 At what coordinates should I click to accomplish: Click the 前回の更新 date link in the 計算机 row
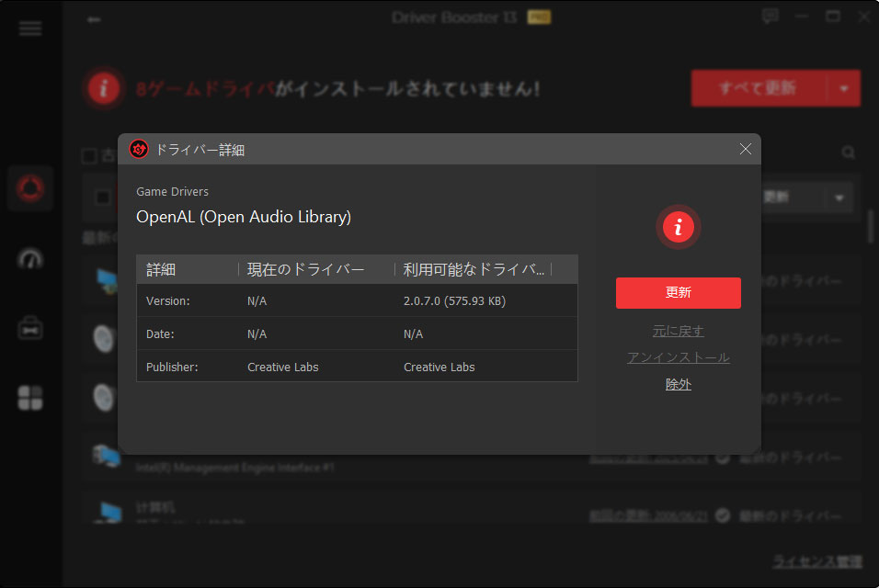coord(648,515)
